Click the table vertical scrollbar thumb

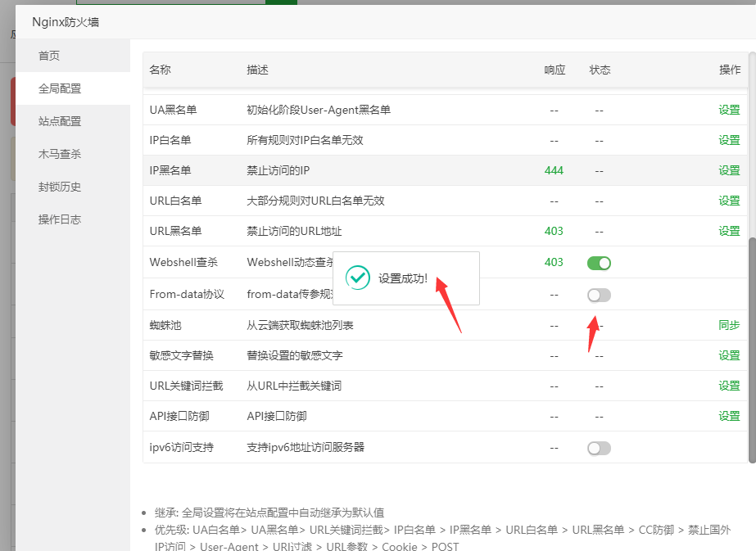click(752, 350)
